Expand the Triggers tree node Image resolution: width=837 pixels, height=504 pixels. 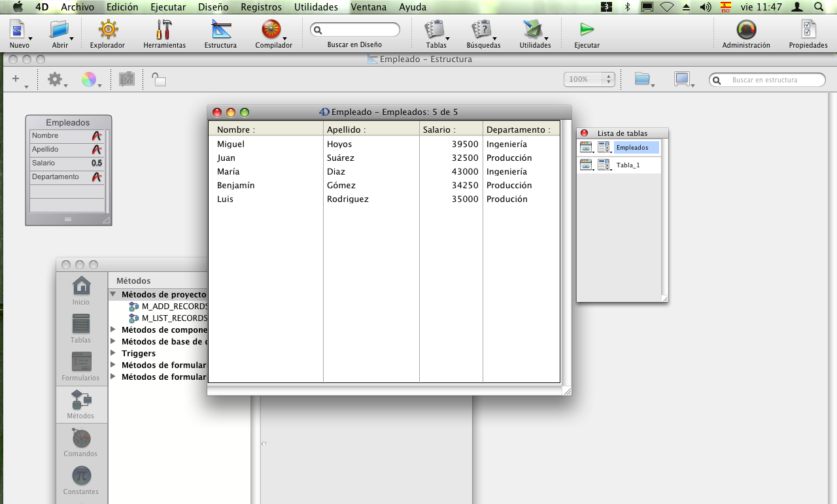pos(113,353)
